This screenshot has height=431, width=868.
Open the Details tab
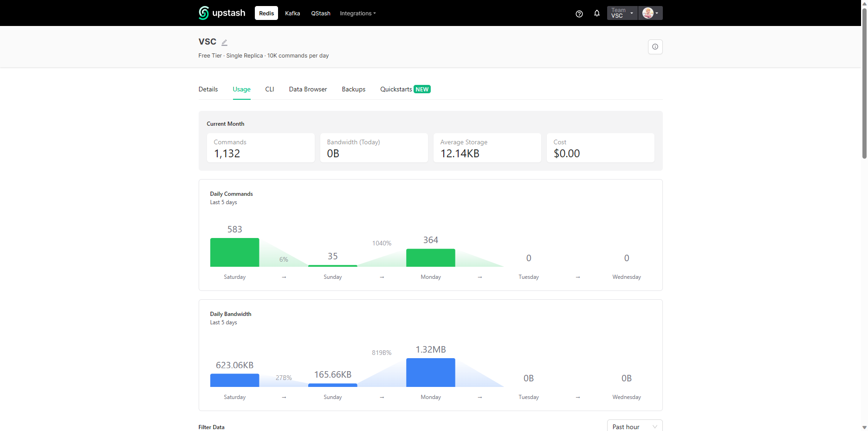208,89
